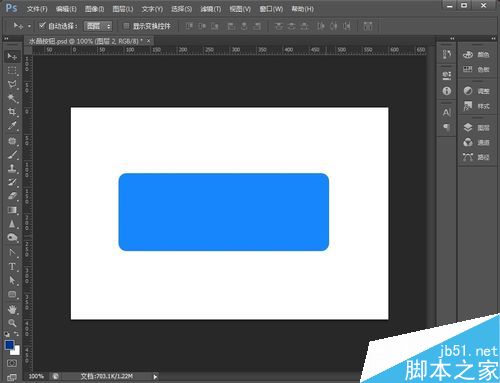Open the auto-select layer/group dropdown
Viewport: 500px width, 383px height.
pyautogui.click(x=98, y=26)
